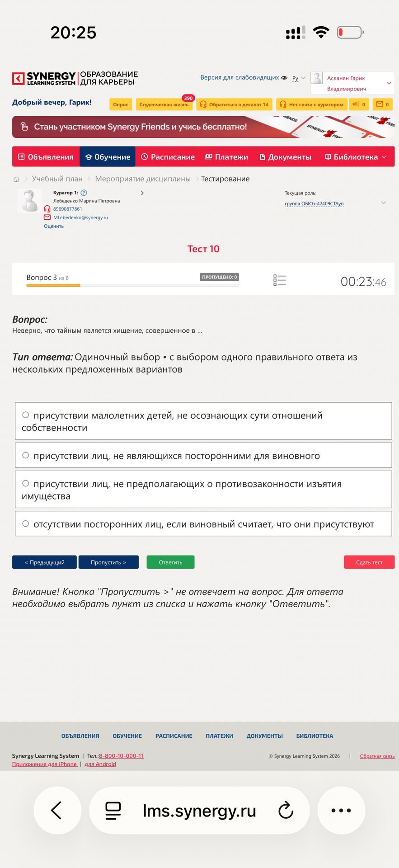Screen dimensions: 399x868
Task: Open the megaphone notifications counter
Action: (x=359, y=104)
